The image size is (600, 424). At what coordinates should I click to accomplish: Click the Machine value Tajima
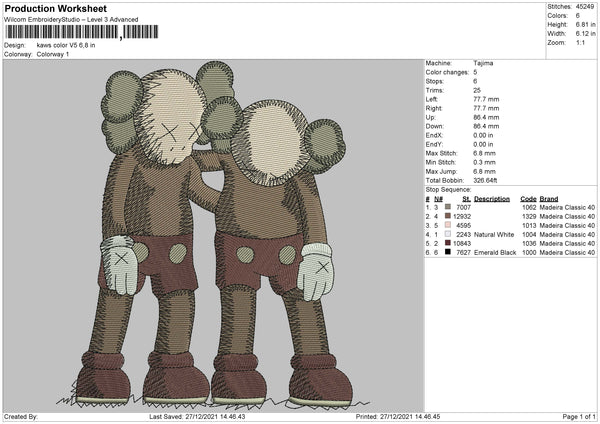click(483, 63)
